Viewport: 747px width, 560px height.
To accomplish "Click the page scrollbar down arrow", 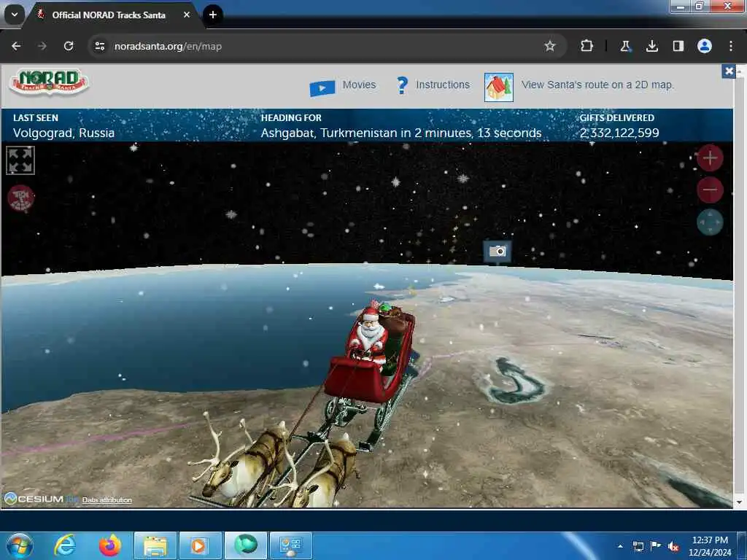I will click(740, 502).
